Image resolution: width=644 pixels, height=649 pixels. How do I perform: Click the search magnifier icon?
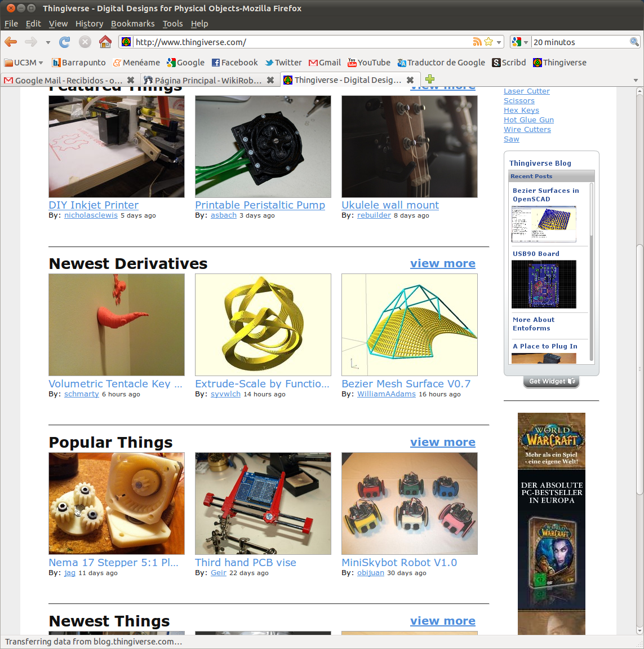[x=634, y=42]
